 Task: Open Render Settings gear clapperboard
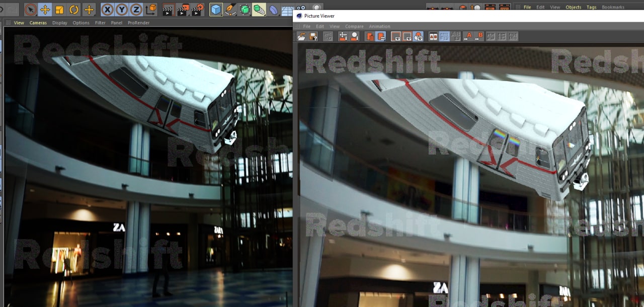pos(198,10)
